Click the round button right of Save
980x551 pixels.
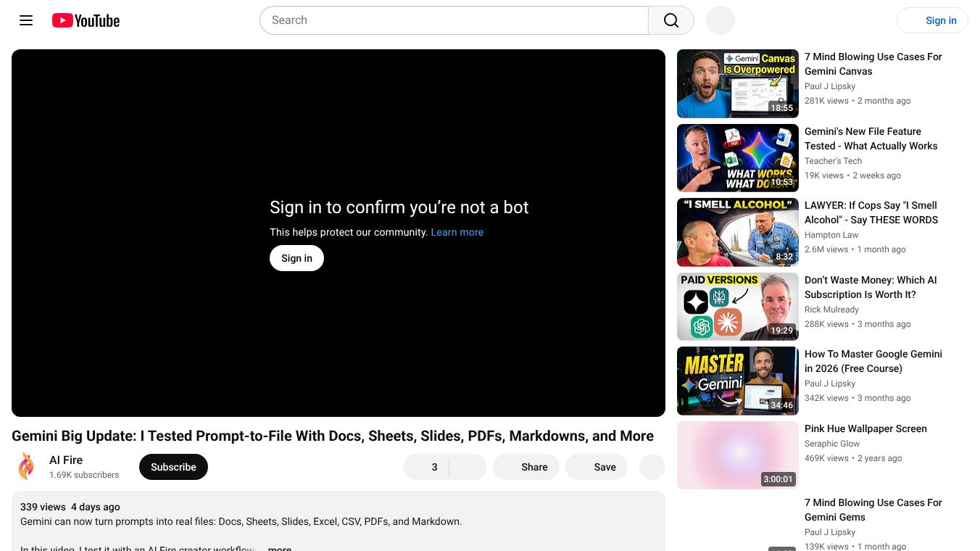click(x=652, y=467)
